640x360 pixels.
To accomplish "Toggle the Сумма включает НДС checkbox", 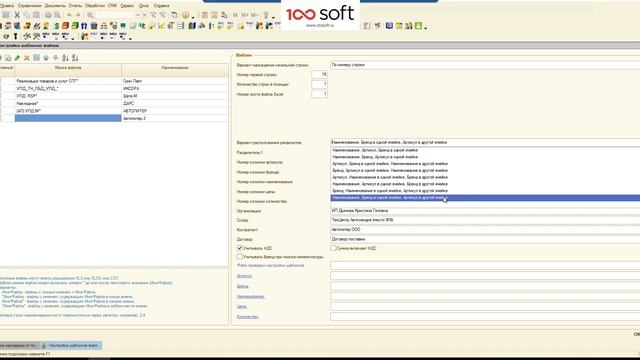I will click(333, 248).
